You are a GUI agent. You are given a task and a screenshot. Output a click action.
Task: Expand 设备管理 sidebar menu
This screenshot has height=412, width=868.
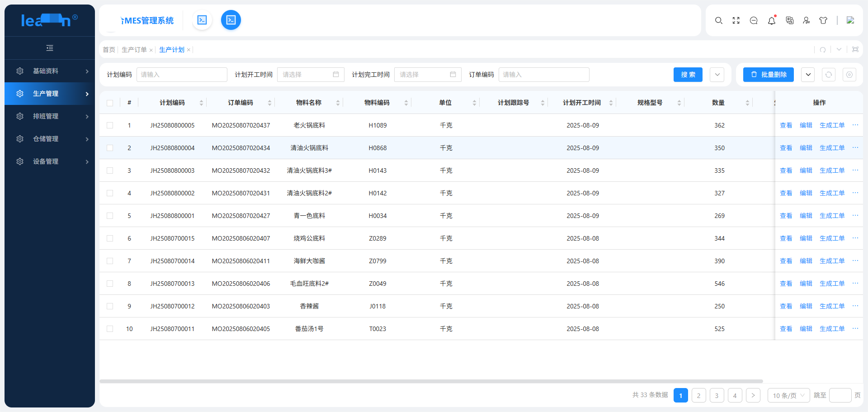tap(50, 161)
